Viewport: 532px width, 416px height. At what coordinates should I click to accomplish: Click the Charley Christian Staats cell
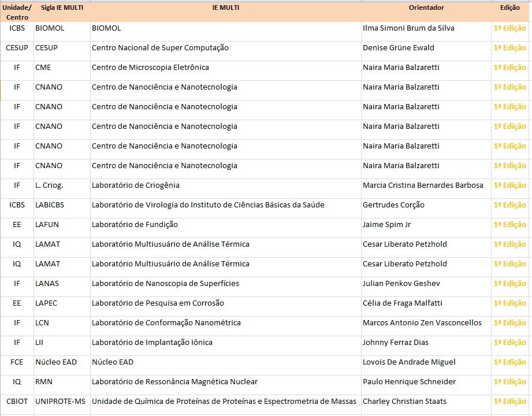tap(426, 402)
